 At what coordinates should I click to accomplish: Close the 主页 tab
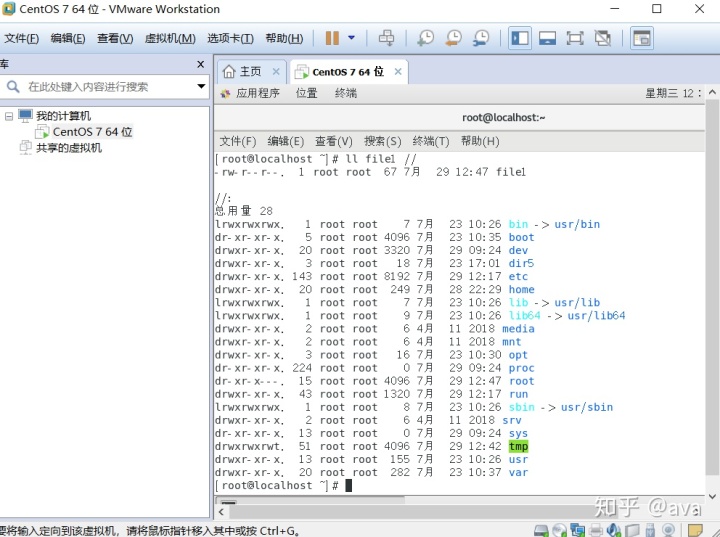coord(276,72)
